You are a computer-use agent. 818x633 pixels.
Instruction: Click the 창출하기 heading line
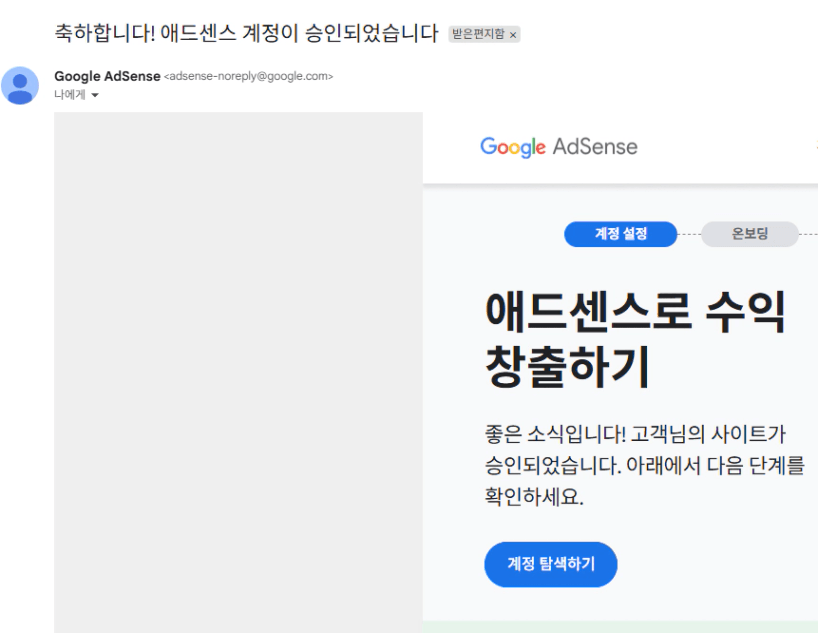pyautogui.click(x=567, y=366)
